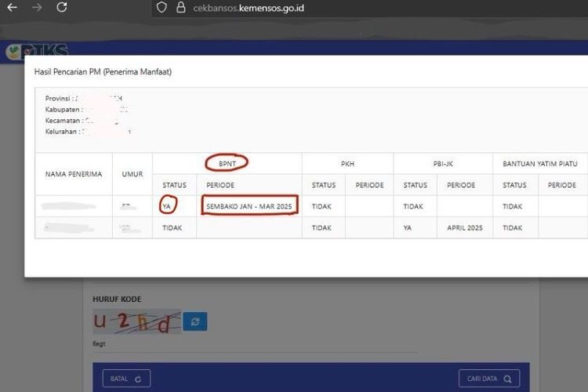Click the PKH column header
The height and width of the screenshot is (392, 588).
pyautogui.click(x=347, y=164)
